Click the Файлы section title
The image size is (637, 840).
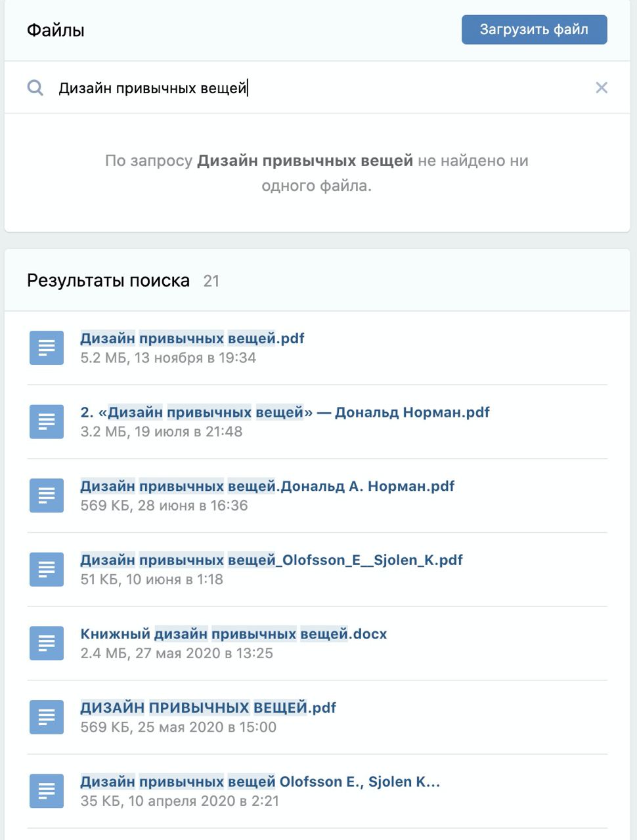click(56, 30)
